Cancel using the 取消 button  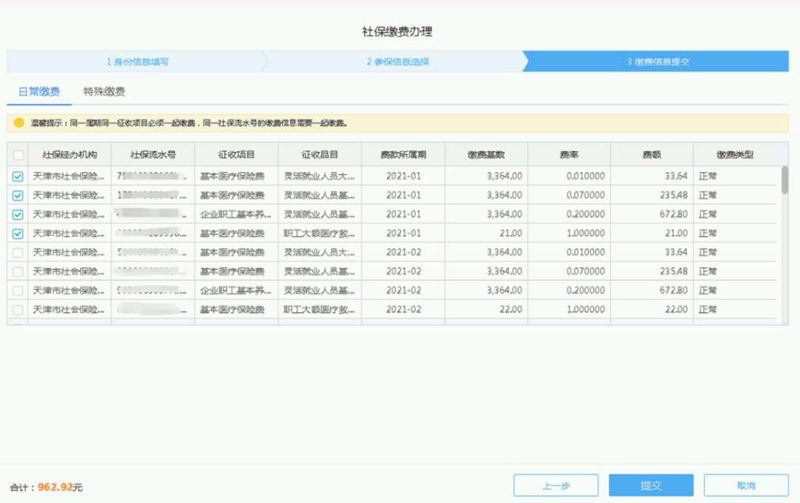[x=746, y=485]
